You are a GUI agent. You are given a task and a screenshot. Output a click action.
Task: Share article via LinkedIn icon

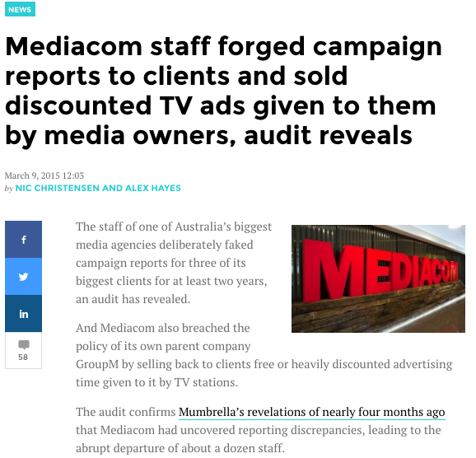pos(23,313)
